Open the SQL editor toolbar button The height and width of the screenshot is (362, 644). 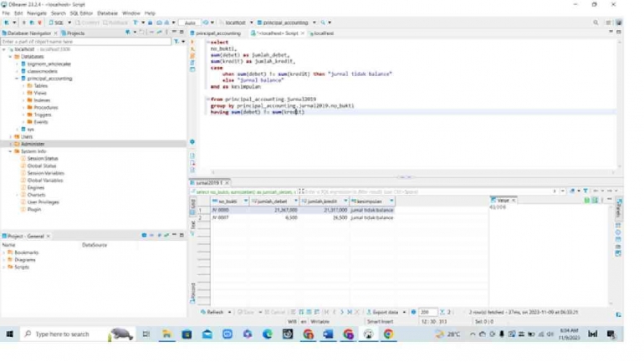[x=57, y=23]
